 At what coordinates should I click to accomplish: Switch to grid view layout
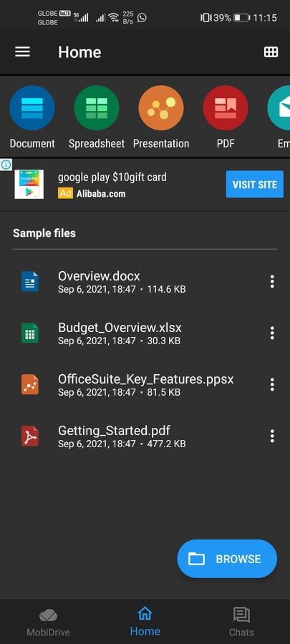click(271, 52)
